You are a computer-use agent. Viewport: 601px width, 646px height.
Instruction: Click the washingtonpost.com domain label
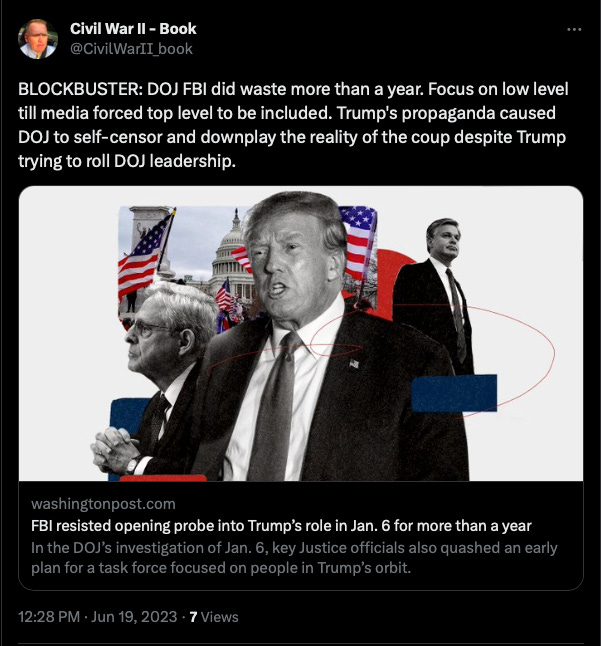(x=103, y=504)
